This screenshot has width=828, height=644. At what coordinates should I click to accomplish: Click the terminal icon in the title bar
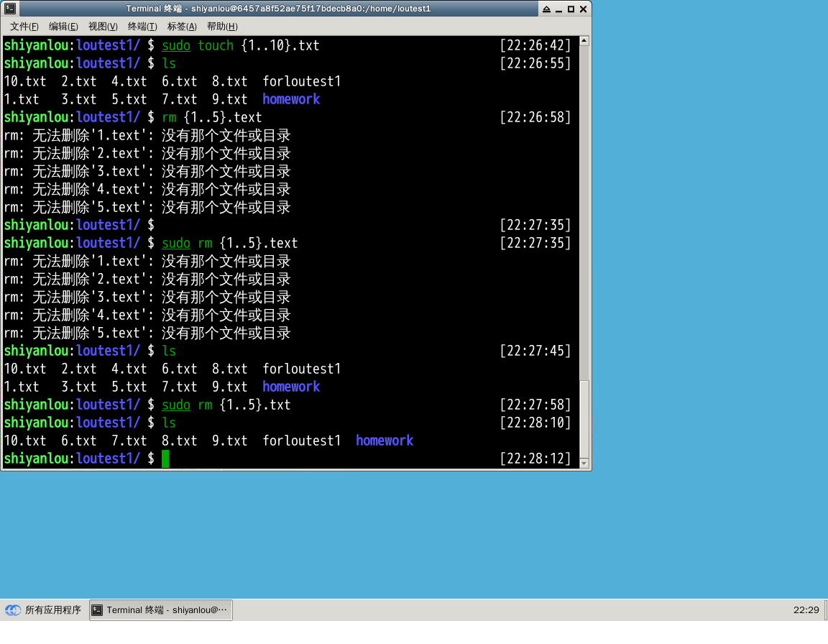point(10,9)
